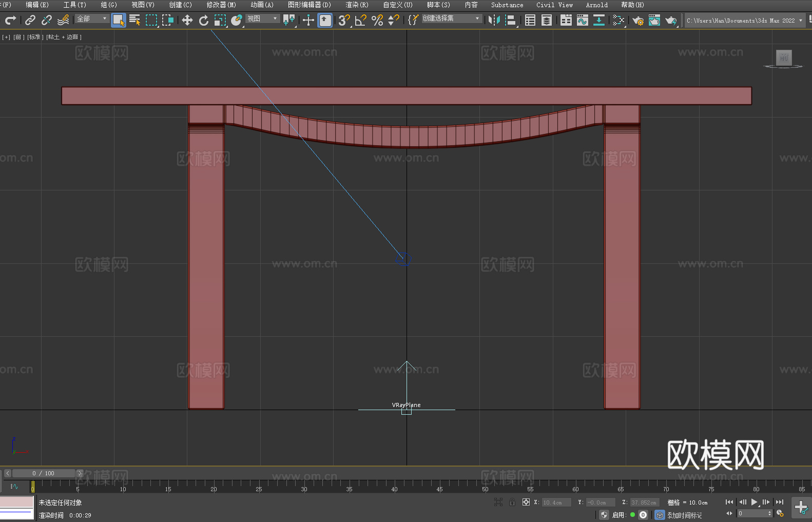Open the 修改器(M) menu
Screen dimensions: 812x522
pos(221,5)
